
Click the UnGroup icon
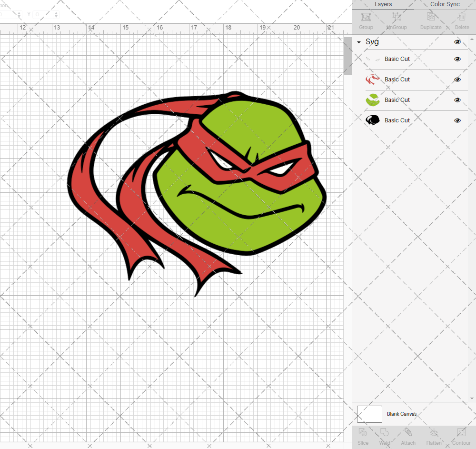pyautogui.click(x=396, y=17)
